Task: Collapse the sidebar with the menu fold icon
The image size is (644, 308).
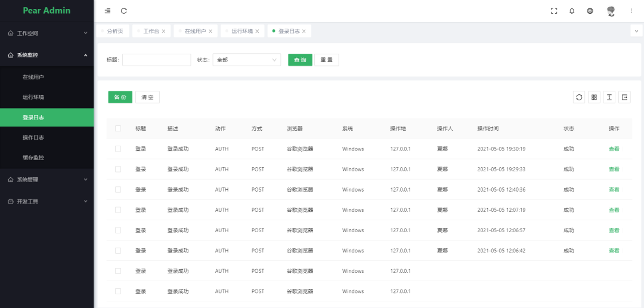Action: click(107, 11)
